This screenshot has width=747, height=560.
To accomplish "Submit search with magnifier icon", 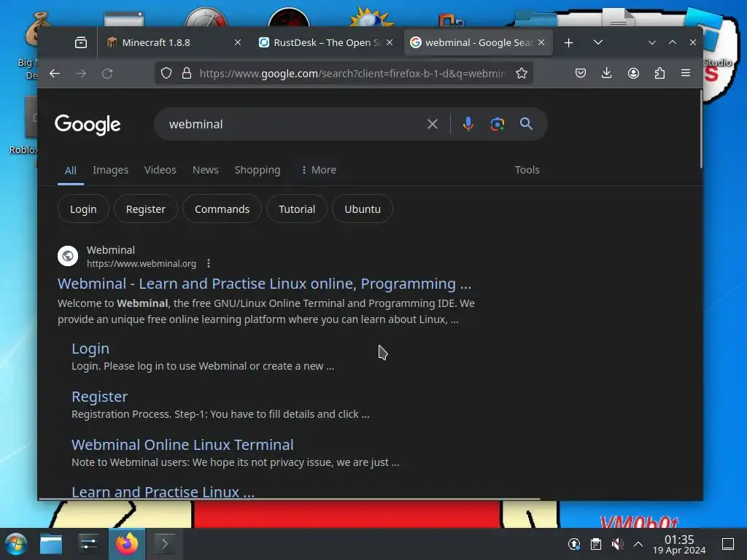I will [526, 124].
